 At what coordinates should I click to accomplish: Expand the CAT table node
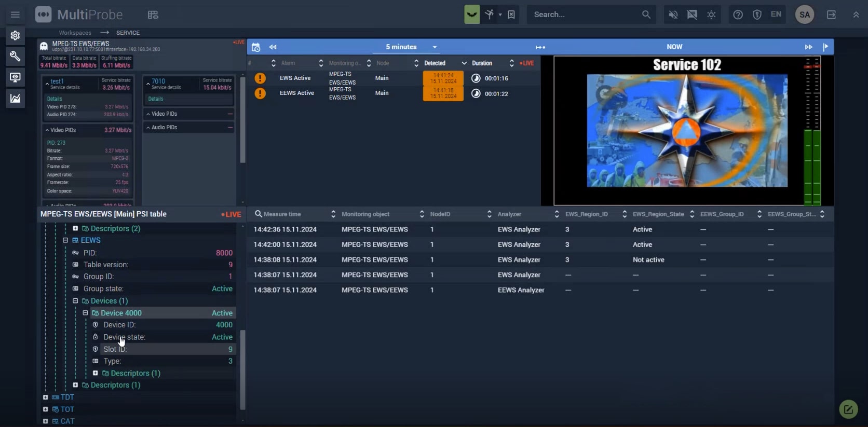[x=46, y=421]
